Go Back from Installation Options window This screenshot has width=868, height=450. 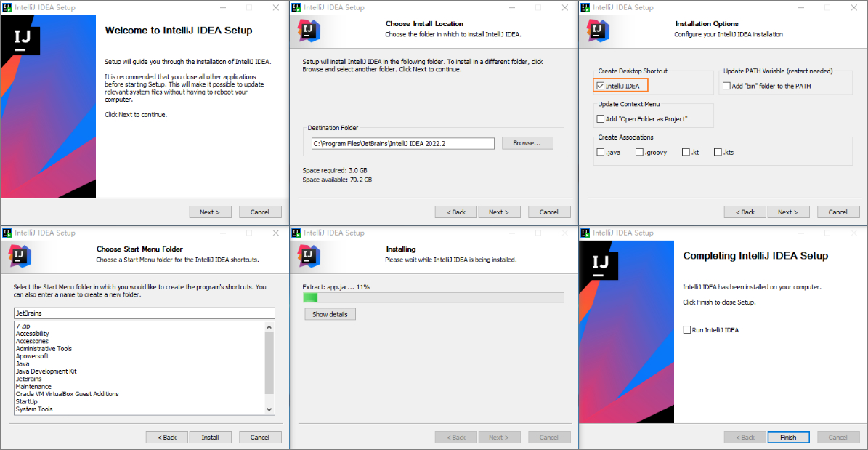click(745, 212)
